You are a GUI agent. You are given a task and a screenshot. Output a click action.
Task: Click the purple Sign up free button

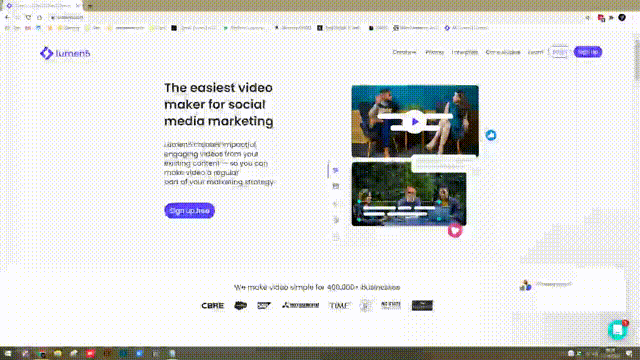(189, 211)
